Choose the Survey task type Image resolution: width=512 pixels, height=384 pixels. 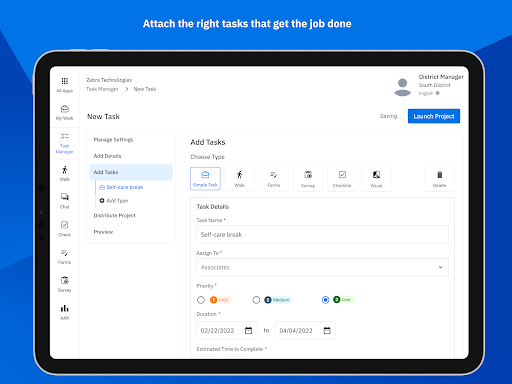[x=308, y=179]
